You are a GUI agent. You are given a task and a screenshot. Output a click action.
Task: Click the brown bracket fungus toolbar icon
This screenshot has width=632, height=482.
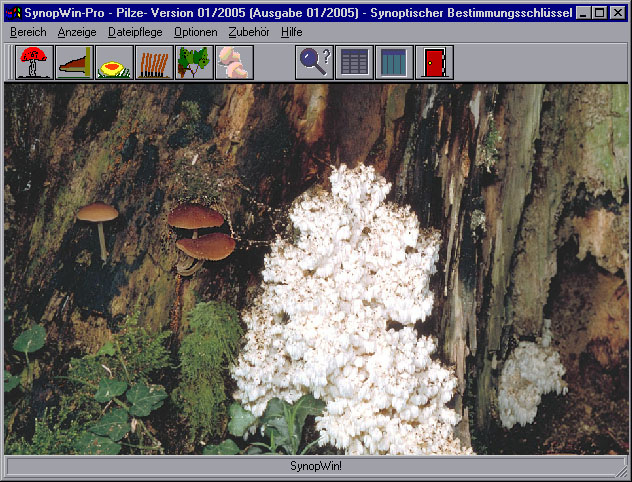pyautogui.click(x=74, y=62)
